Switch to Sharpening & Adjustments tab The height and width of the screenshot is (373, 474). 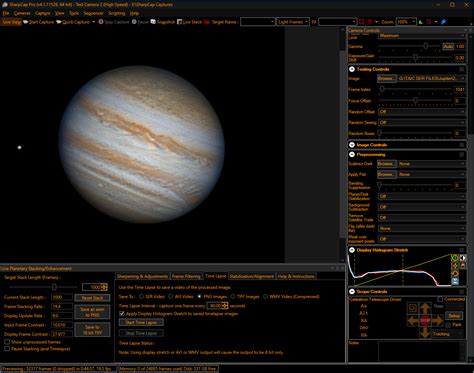coord(142,276)
